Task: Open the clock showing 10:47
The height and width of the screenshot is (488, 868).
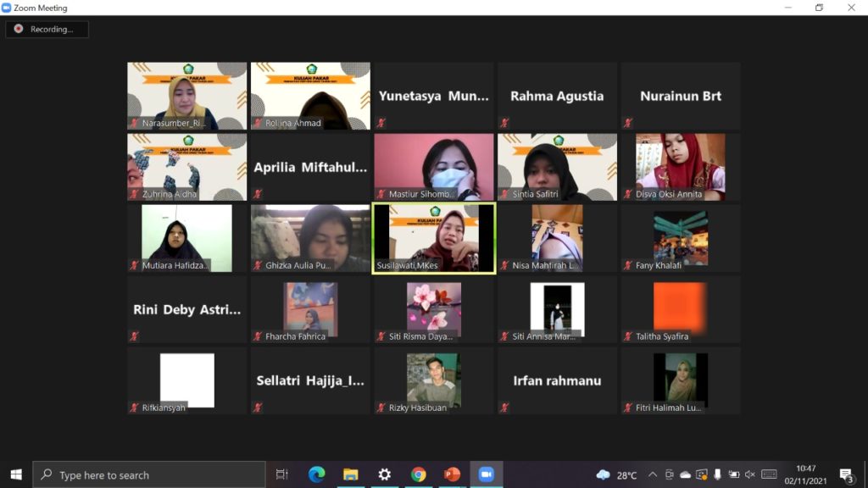Action: click(805, 474)
